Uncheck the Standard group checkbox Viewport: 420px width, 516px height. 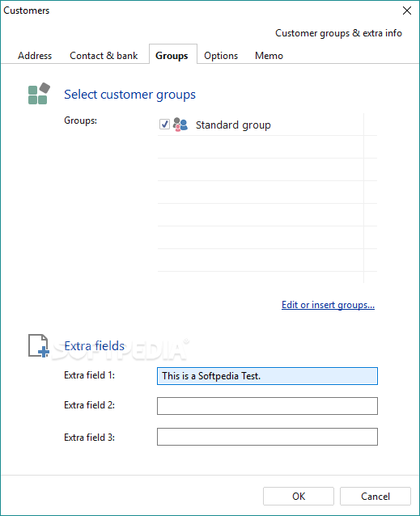(x=164, y=125)
